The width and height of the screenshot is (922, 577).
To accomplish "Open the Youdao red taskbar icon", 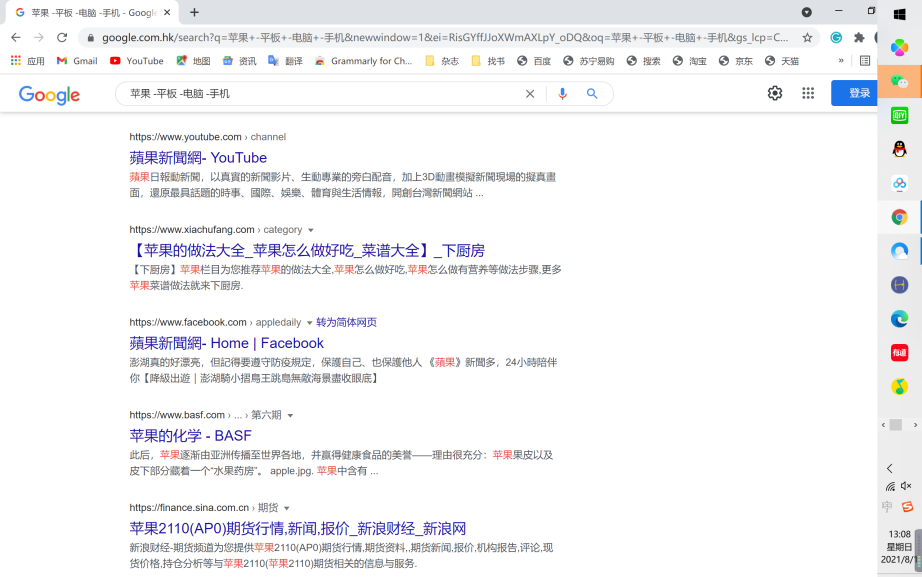I will click(900, 353).
